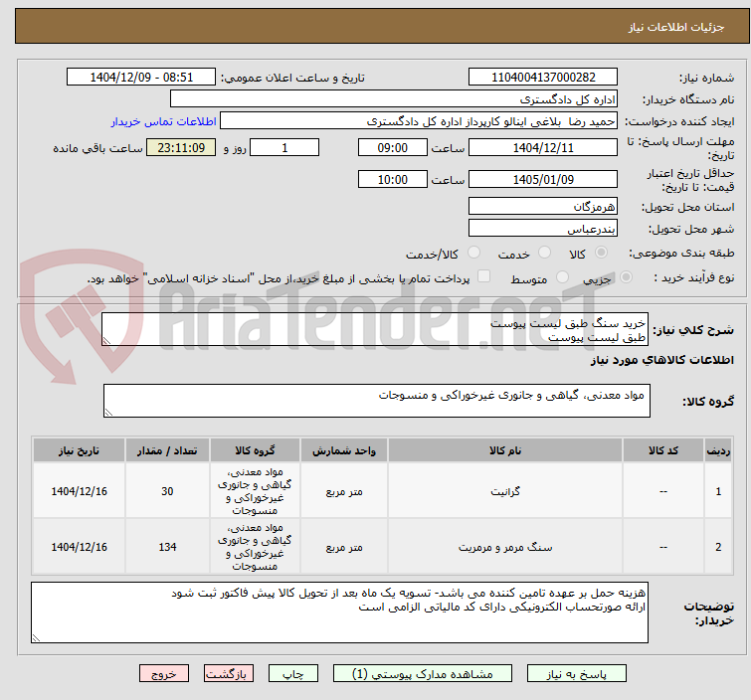Click the کد کالا column header
Screen dimensions: 751x700
663,450
